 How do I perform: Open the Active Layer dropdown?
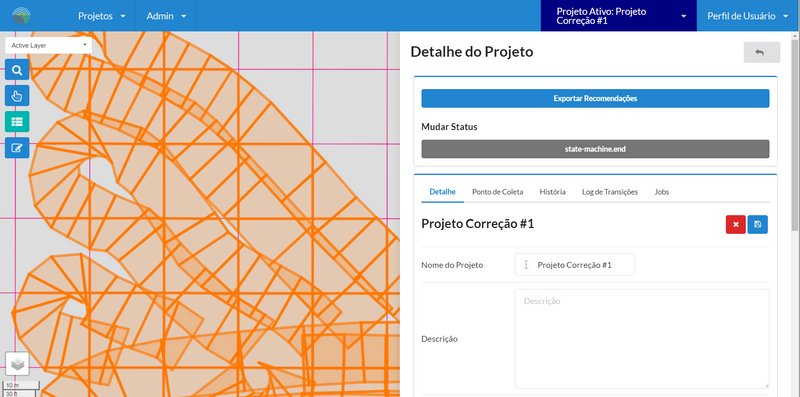tap(48, 45)
